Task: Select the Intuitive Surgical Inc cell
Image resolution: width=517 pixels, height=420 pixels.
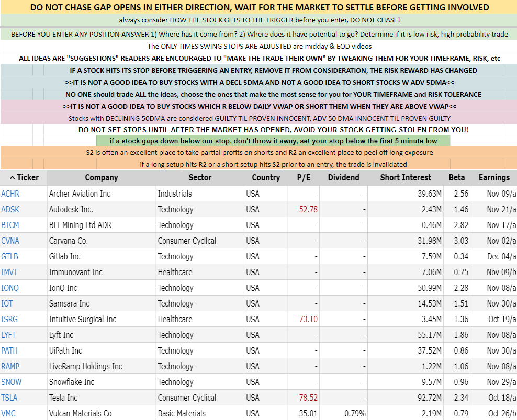Action: pyautogui.click(x=102, y=319)
